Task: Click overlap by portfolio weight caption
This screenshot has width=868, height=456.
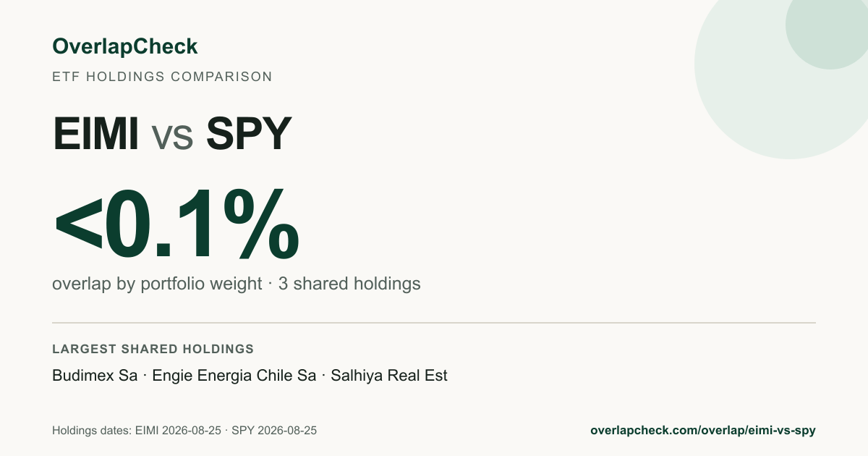Action: tap(157, 284)
